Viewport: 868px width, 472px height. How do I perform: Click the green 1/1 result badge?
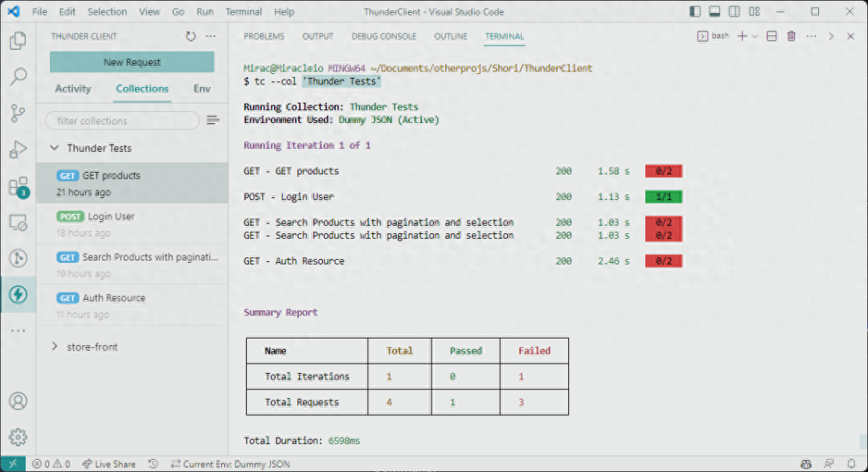click(663, 197)
